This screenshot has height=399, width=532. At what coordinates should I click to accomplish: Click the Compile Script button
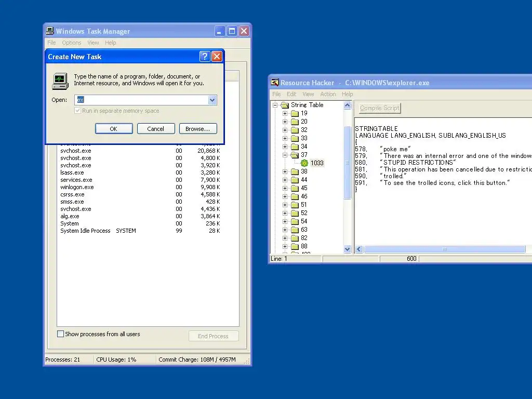click(x=380, y=108)
